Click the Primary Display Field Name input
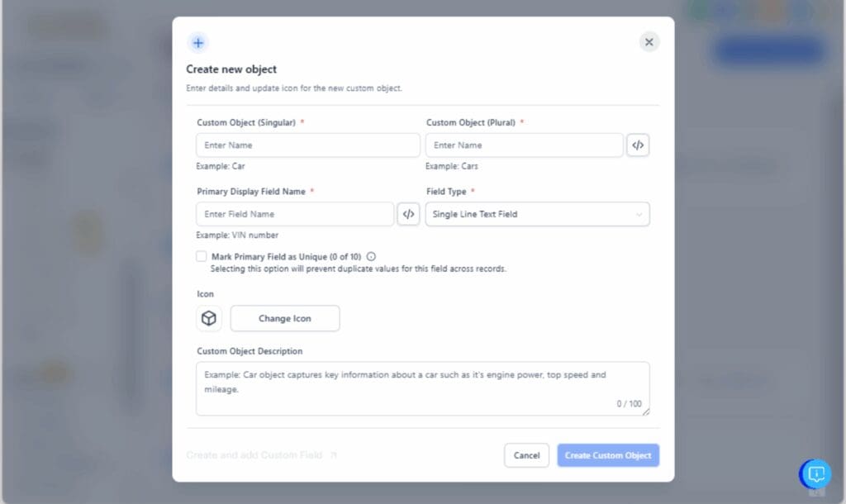Viewport: 846px width, 504px height. [294, 213]
